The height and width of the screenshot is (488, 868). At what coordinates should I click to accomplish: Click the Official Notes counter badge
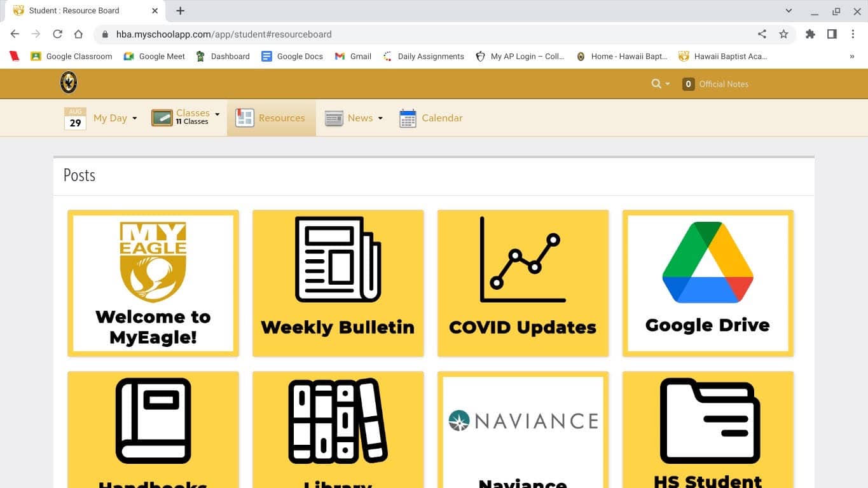[688, 84]
